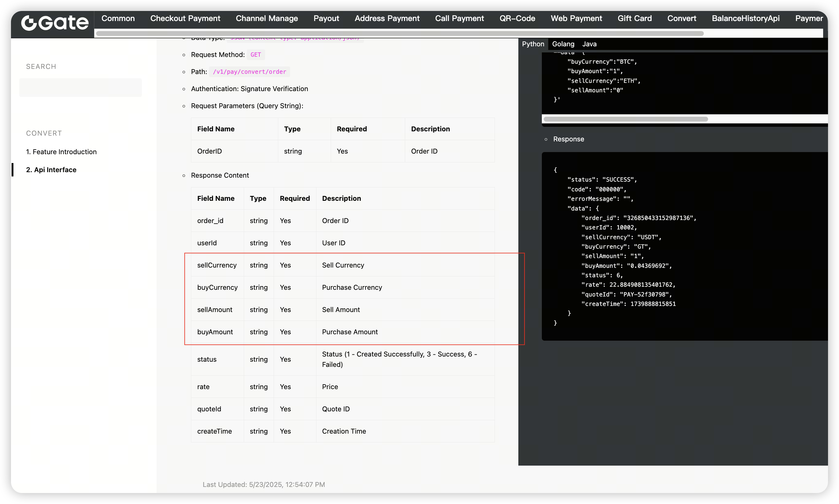This screenshot has width=839, height=504.
Task: Open the Common navigation menu
Action: pos(118,18)
